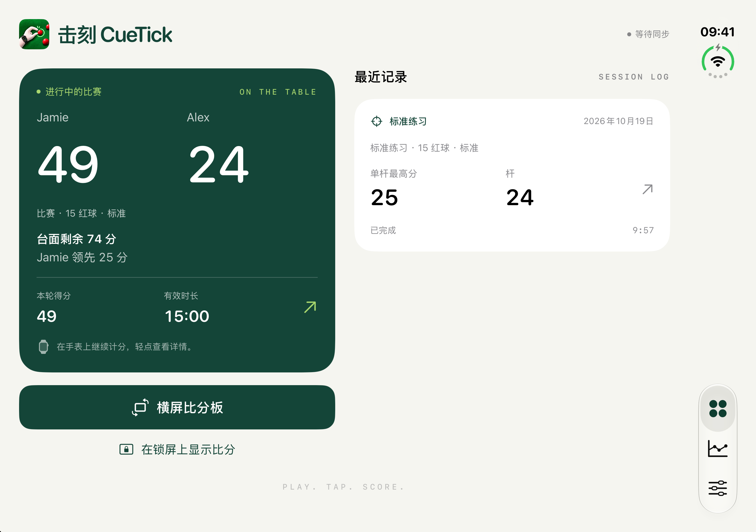Click the 单杆最高分 25 value
This screenshot has width=756, height=532.
[x=384, y=197]
